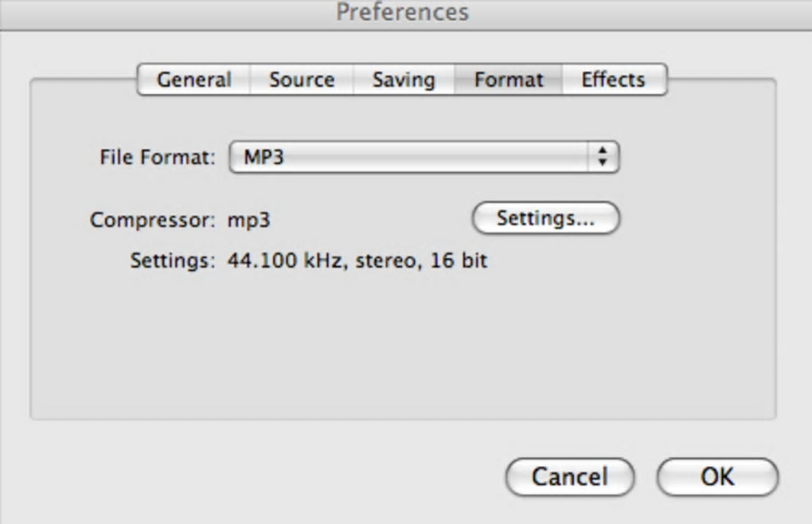Open the Source tab
The width and height of the screenshot is (812, 524).
pos(301,80)
